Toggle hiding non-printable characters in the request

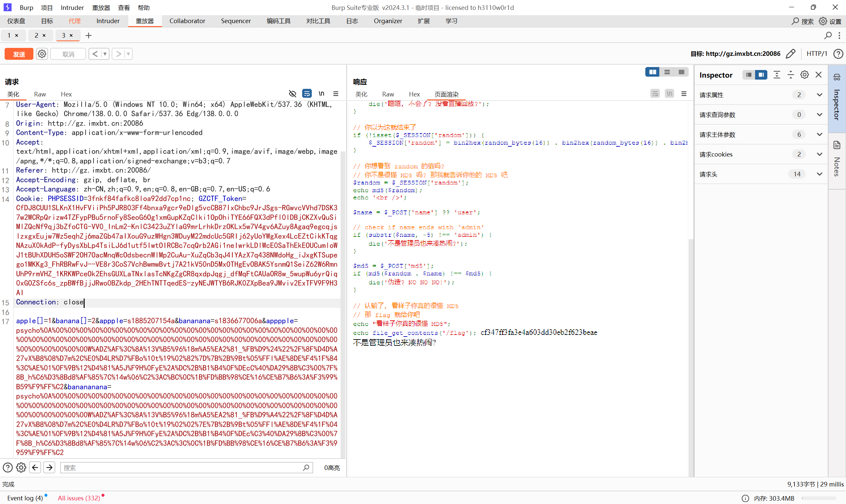[292, 93]
